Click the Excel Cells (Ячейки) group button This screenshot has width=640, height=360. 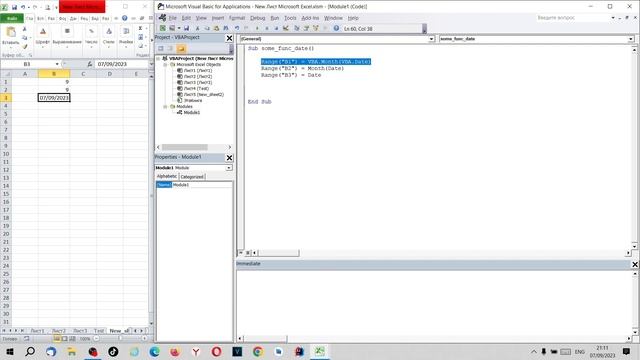pos(126,36)
